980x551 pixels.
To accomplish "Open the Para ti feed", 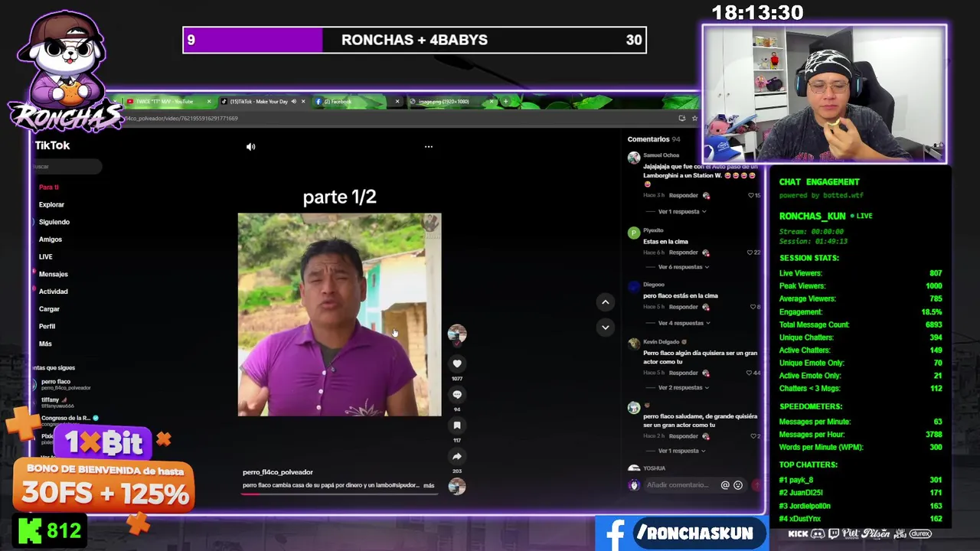I will coord(48,187).
